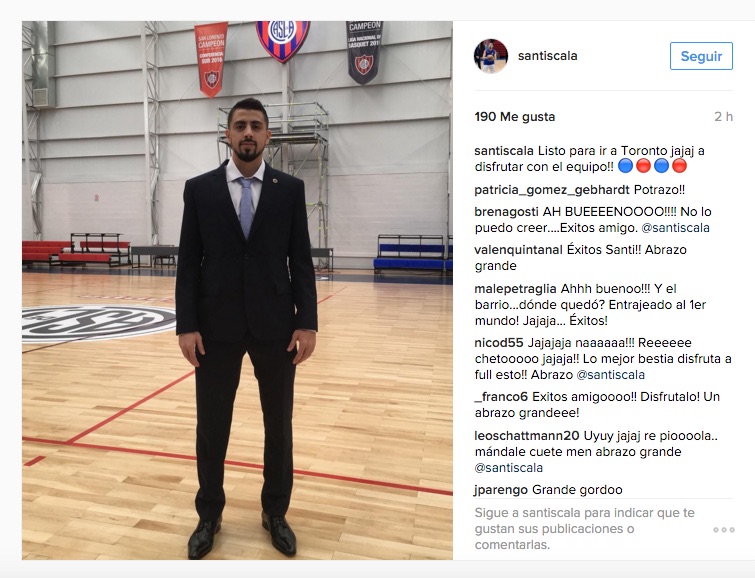Open _franco6's profile

pyautogui.click(x=501, y=397)
